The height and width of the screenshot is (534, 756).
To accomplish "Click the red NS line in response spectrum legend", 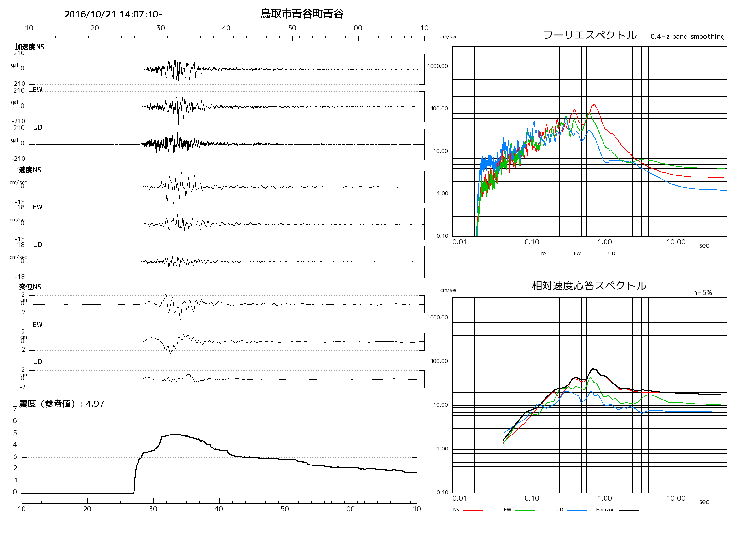I will point(473,510).
